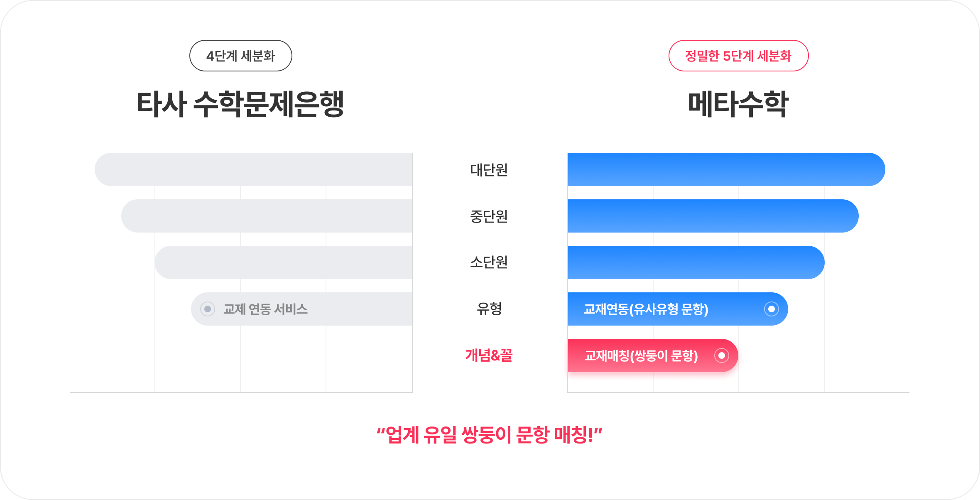The height and width of the screenshot is (500, 980).
Task: Click the gray 대단원 bar for 타사 수학문제은행
Action: [x=253, y=169]
